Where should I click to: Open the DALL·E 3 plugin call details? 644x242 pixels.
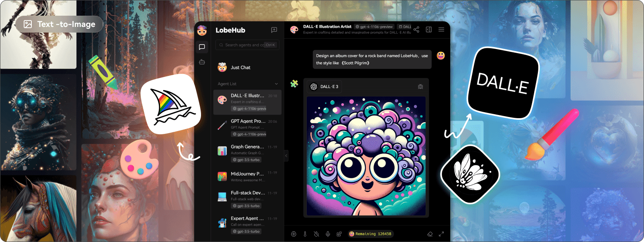click(x=325, y=87)
